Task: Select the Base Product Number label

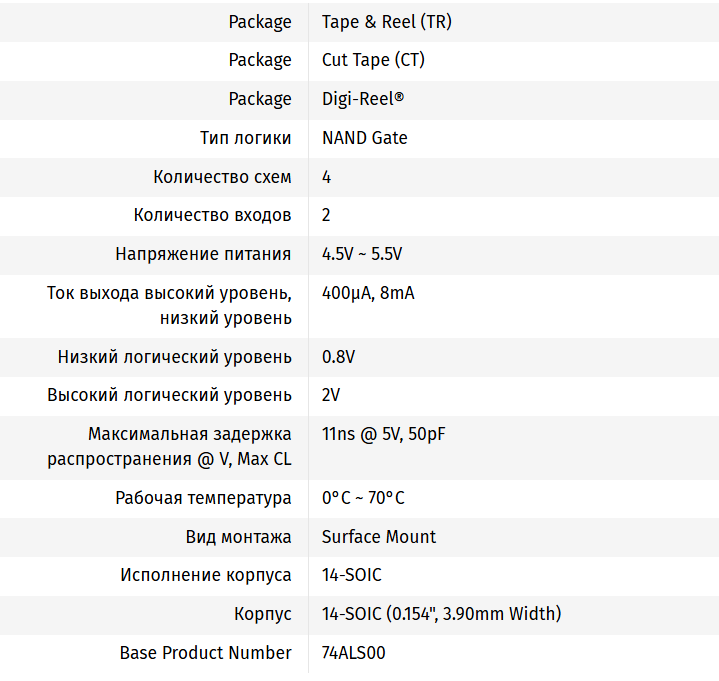Action: [206, 653]
